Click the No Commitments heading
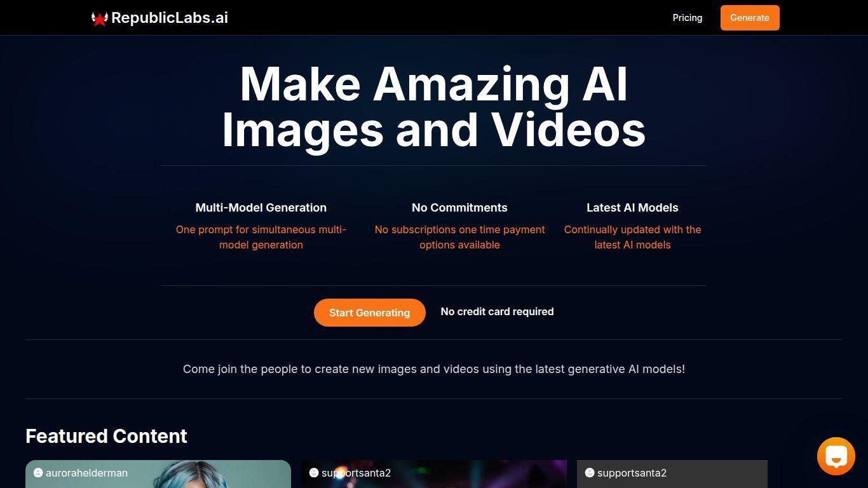The image size is (868, 488). 459,208
